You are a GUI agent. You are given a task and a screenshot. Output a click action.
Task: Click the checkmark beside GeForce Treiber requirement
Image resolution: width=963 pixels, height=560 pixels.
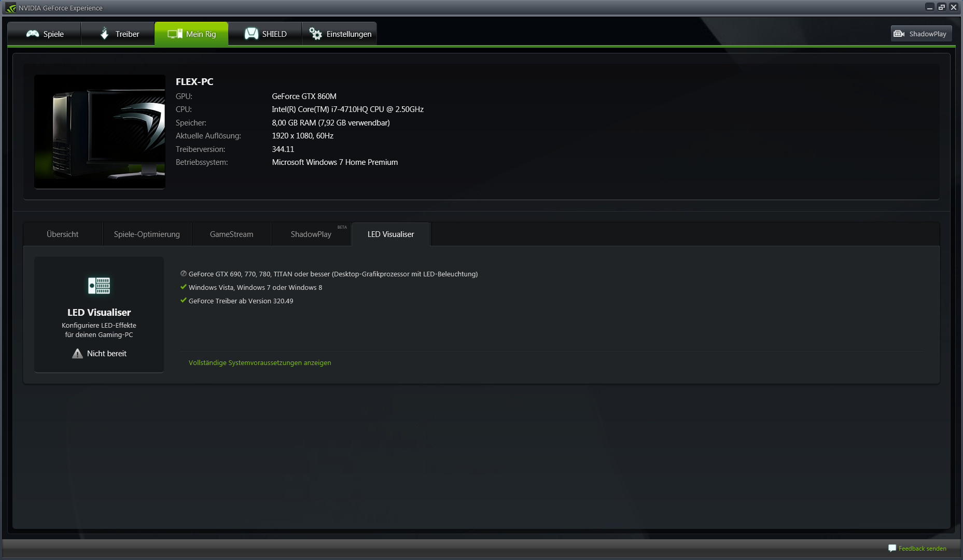(183, 300)
